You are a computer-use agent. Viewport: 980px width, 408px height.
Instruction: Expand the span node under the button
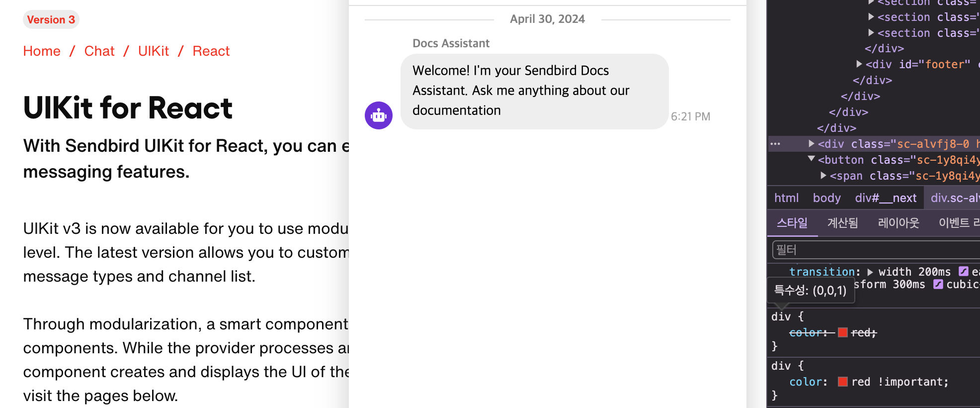point(823,176)
